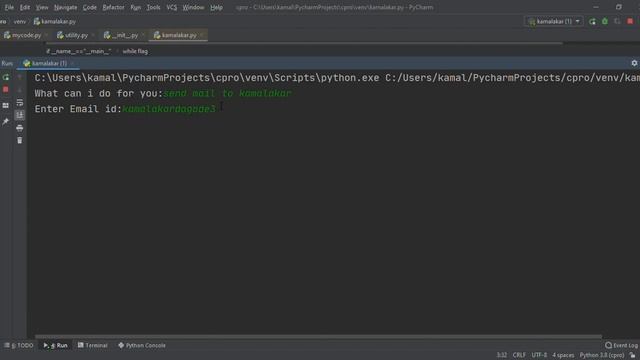Open the Help menu
The image size is (640, 360).
coord(216,7)
